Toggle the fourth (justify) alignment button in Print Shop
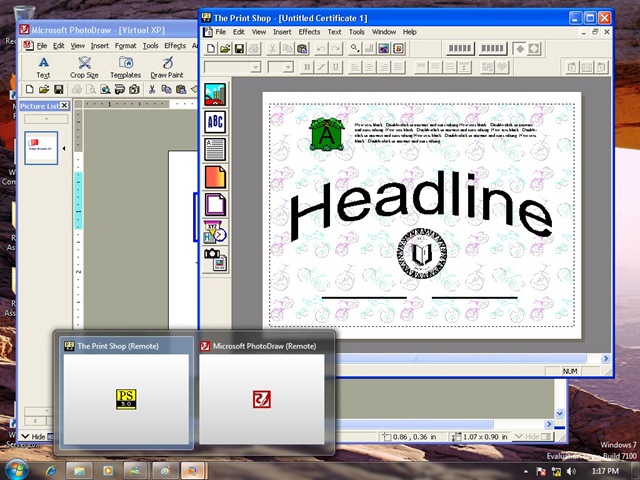640x480 pixels. (398, 67)
